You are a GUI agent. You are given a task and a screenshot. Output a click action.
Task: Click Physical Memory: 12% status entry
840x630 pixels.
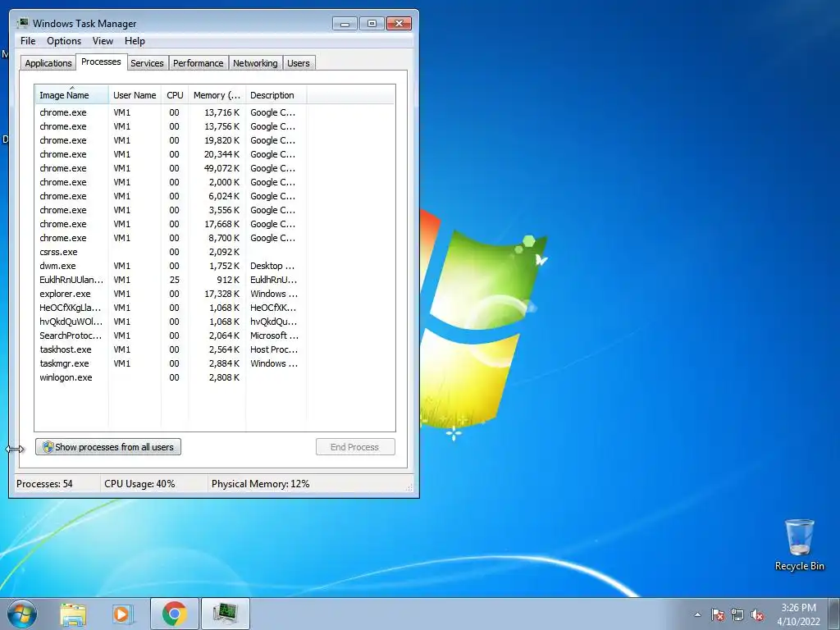point(260,484)
